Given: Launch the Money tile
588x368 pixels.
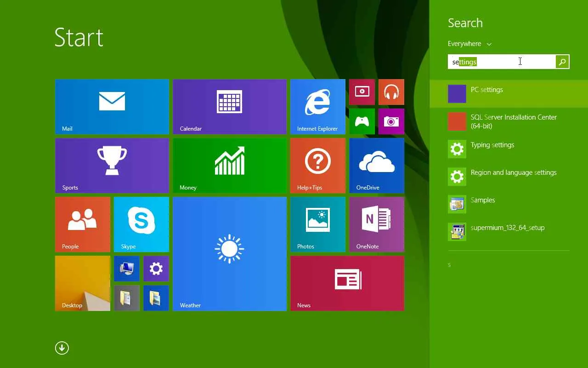Looking at the screenshot, I should (230, 166).
